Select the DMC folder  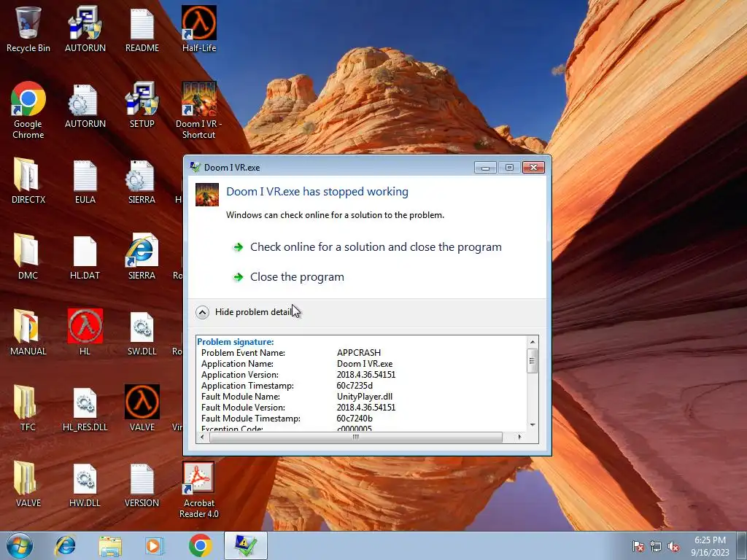click(28, 257)
